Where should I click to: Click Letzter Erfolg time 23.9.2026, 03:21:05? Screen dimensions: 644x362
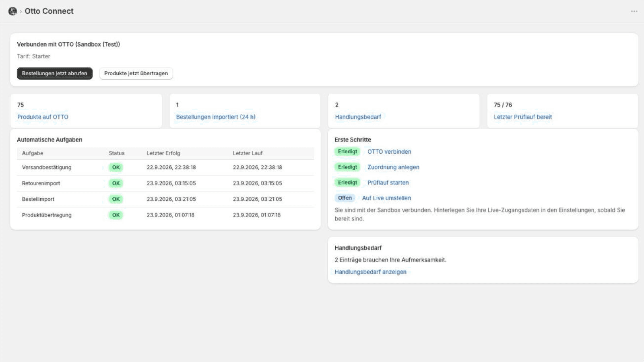[x=171, y=199]
